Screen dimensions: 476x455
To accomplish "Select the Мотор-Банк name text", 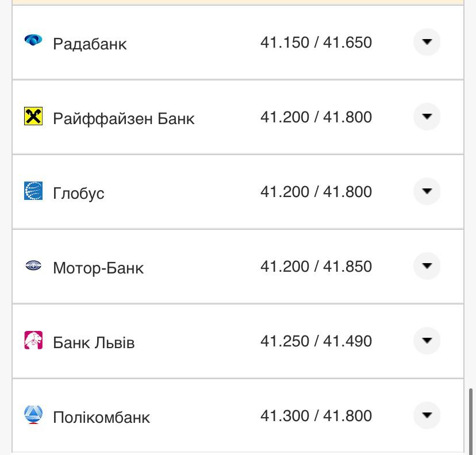I will point(98,268).
